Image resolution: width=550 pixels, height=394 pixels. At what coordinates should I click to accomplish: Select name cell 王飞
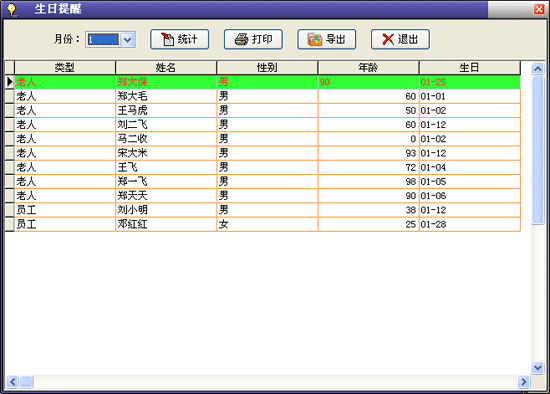click(x=166, y=167)
